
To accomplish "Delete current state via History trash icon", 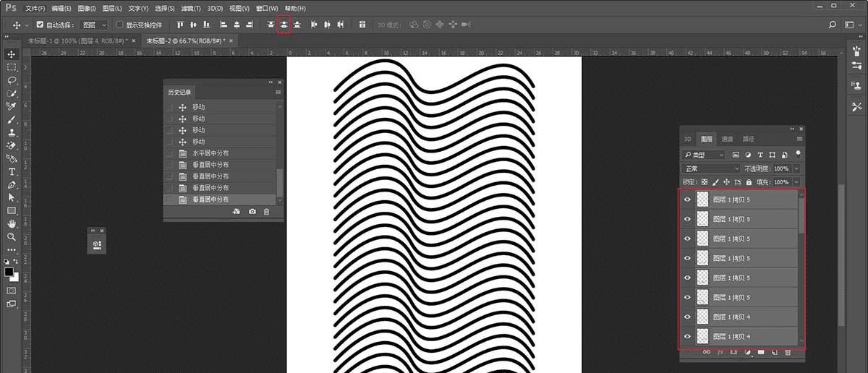I will tap(266, 212).
